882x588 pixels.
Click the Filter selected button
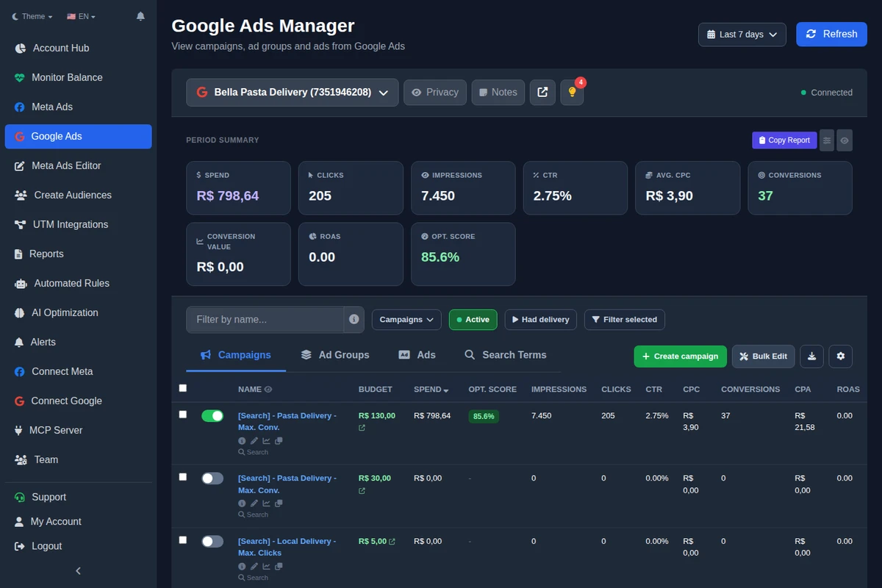[x=625, y=320]
